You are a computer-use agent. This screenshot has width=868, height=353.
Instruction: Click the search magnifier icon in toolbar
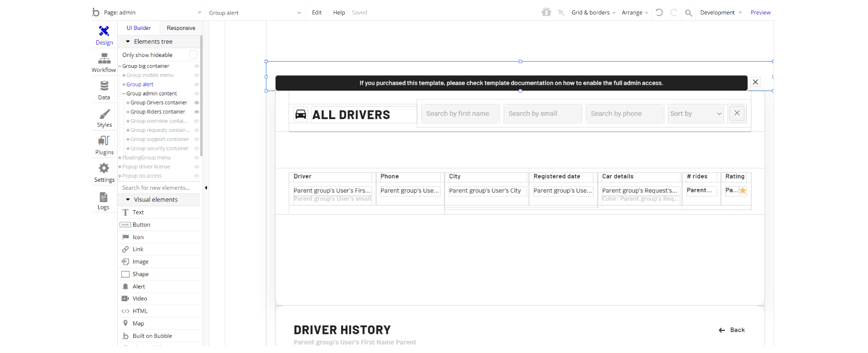688,13
